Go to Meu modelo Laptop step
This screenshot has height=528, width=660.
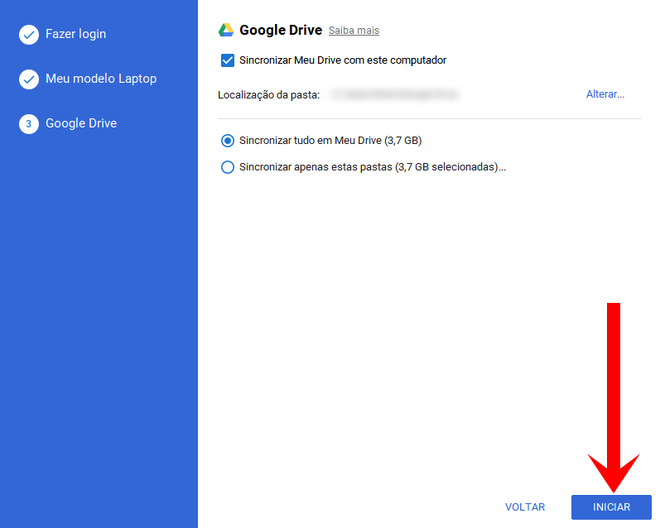(x=101, y=79)
